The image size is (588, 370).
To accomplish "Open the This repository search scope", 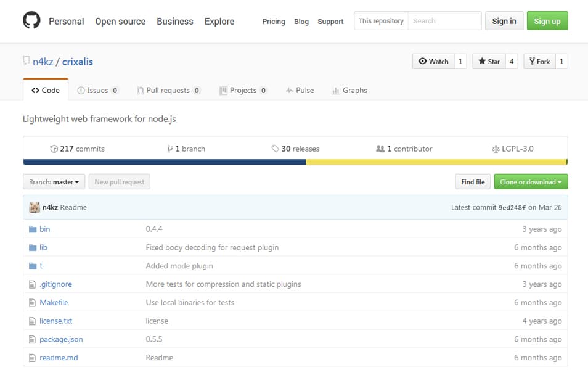I will pos(381,21).
